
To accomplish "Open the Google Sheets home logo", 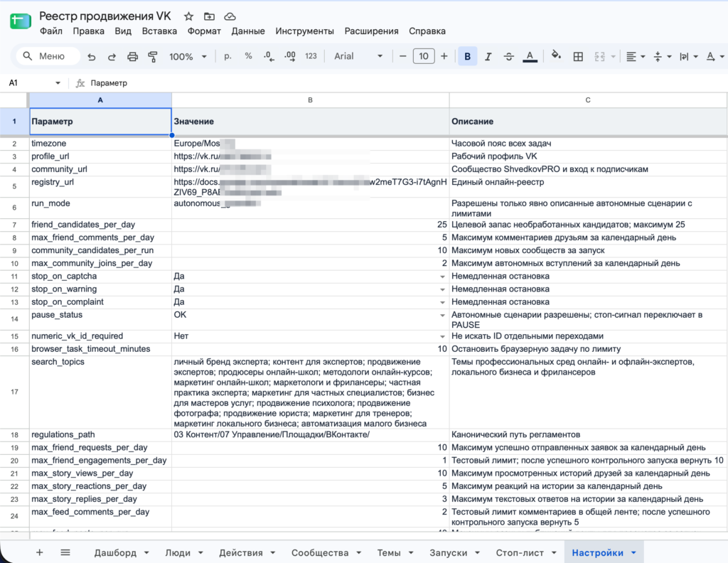I will 20,21.
